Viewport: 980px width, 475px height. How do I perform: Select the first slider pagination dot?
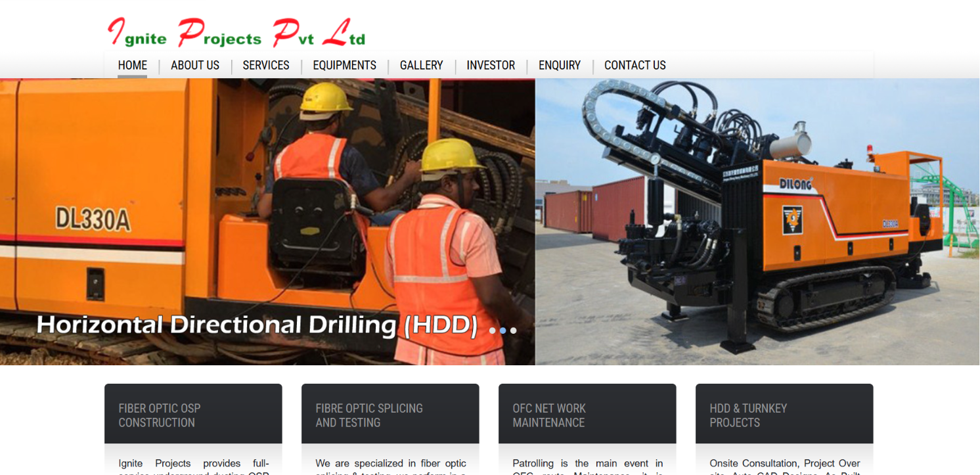[493, 330]
